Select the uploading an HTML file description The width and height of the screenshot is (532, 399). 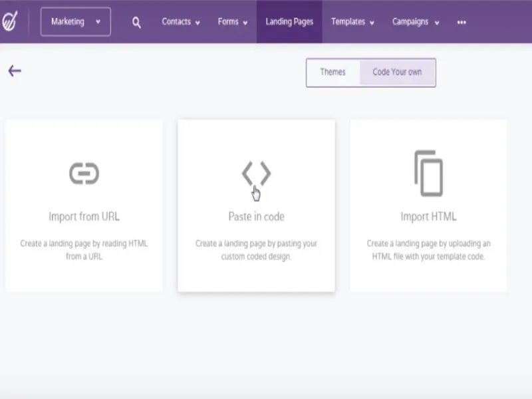tap(428, 249)
